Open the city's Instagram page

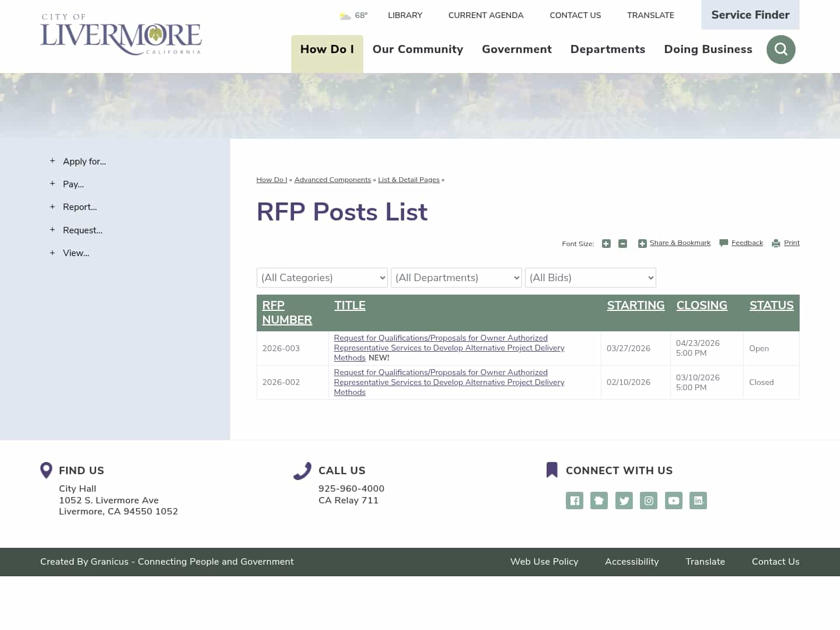[649, 501]
